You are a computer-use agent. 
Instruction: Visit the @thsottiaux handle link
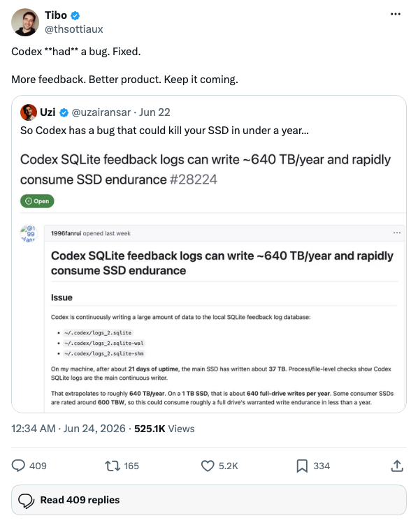click(x=73, y=29)
